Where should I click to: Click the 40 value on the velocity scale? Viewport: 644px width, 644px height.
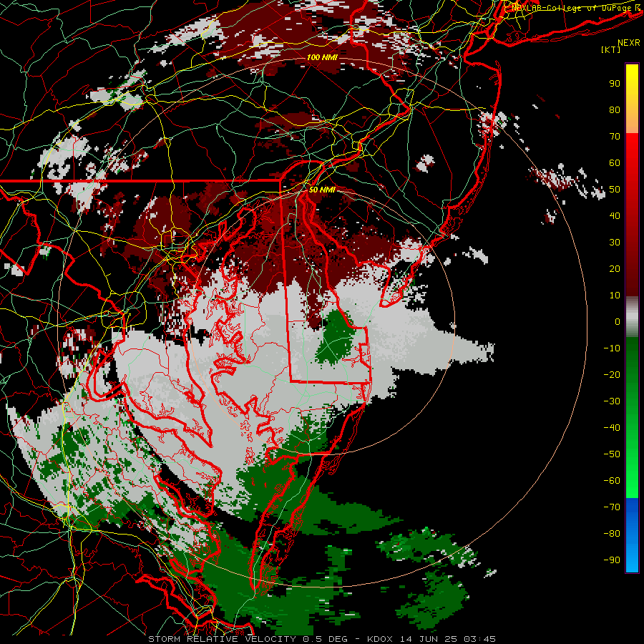pyautogui.click(x=615, y=215)
